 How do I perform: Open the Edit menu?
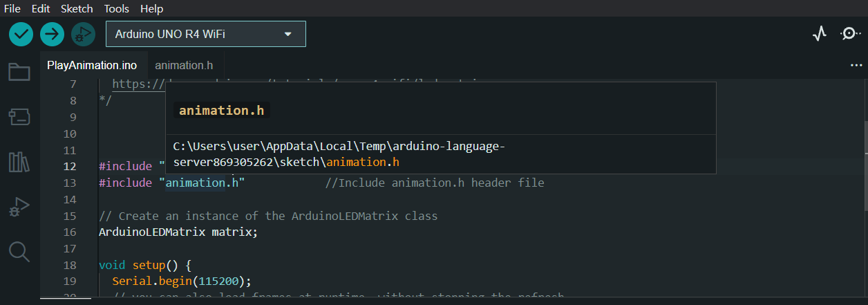41,9
